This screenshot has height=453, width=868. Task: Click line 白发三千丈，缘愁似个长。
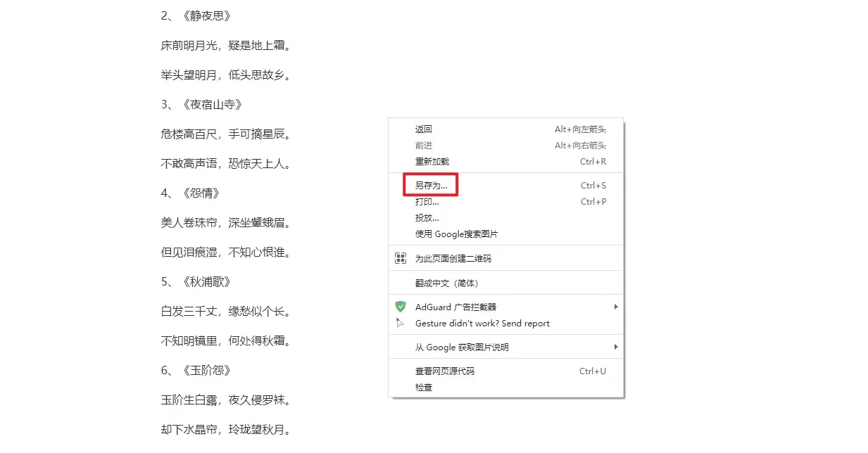(x=226, y=312)
